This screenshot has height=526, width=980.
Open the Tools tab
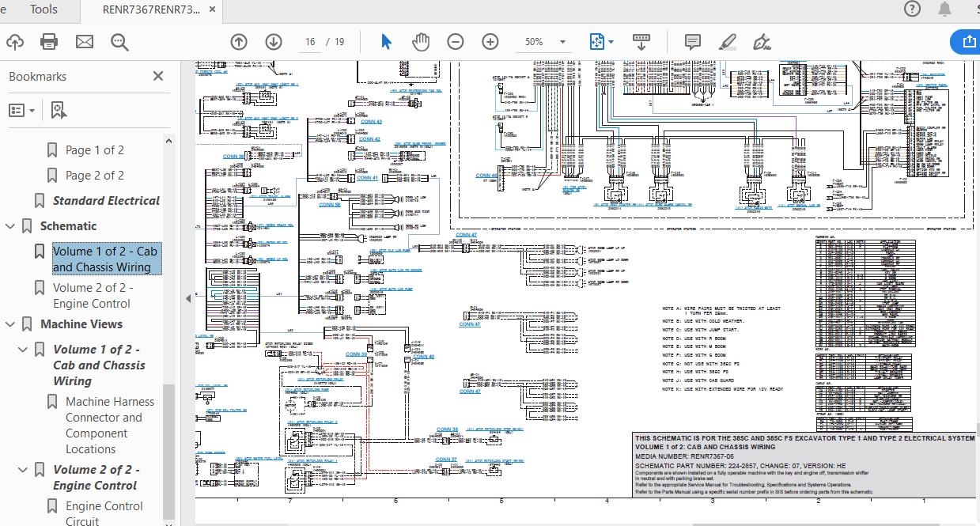coord(44,9)
